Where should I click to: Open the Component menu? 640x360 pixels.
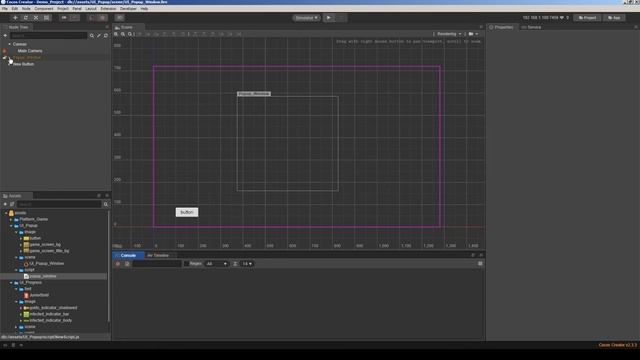[x=44, y=9]
